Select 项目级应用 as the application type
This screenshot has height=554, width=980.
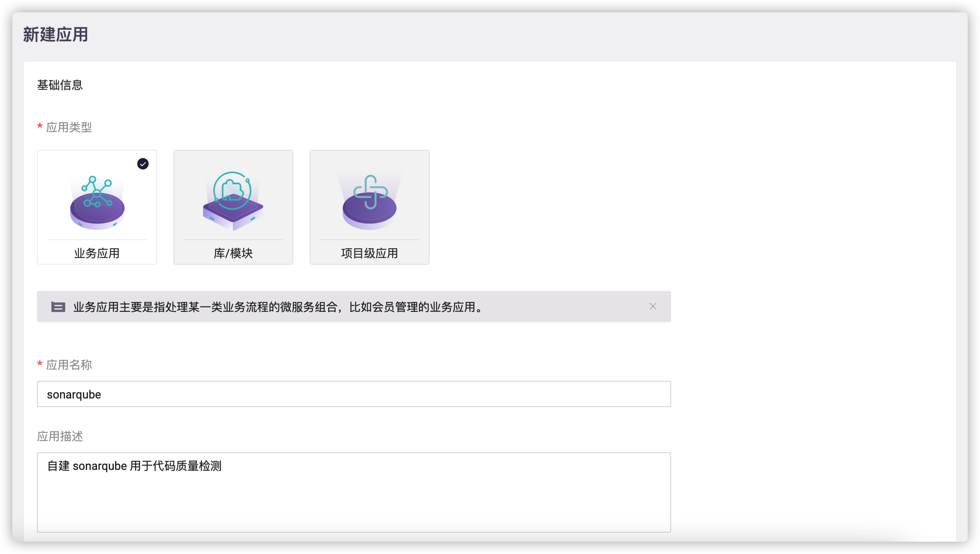coord(369,207)
